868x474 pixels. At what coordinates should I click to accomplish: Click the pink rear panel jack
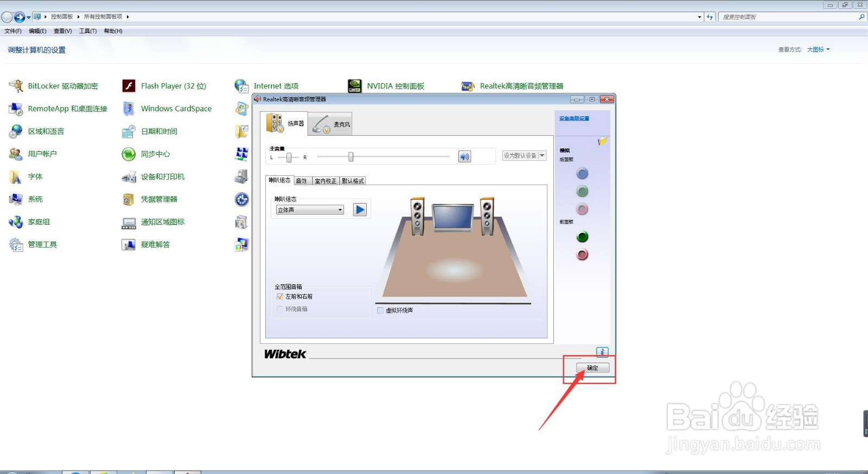click(582, 209)
